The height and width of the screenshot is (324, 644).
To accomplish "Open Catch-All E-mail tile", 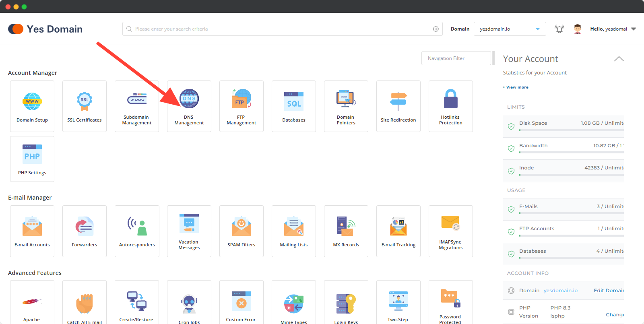I will click(85, 302).
